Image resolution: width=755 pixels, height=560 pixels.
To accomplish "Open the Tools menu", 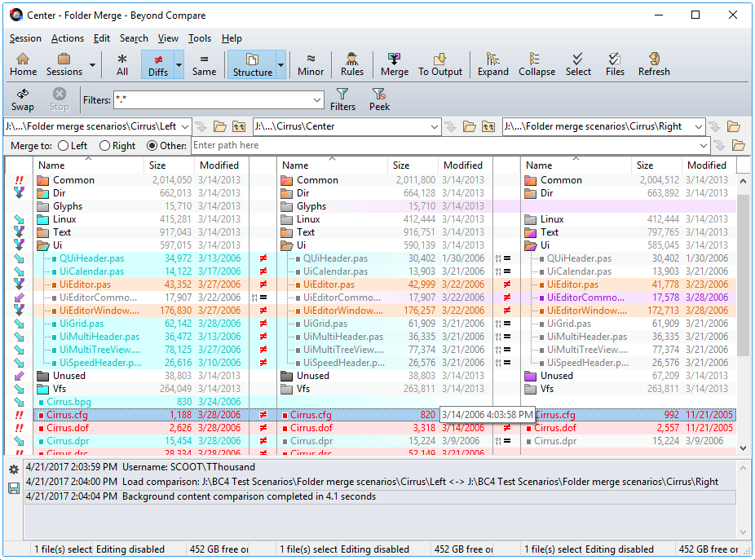I will 199,38.
